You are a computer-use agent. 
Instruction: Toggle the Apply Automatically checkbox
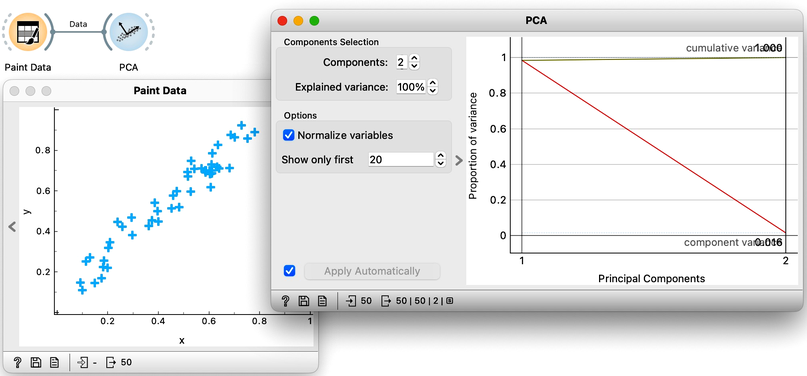(x=289, y=271)
